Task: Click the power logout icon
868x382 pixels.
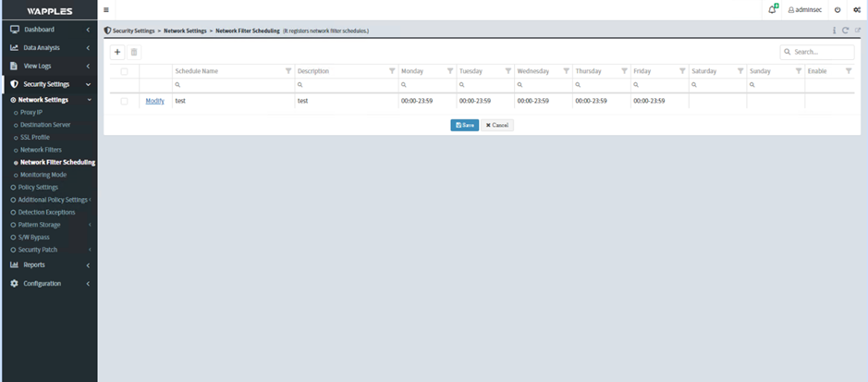Action: [x=837, y=9]
